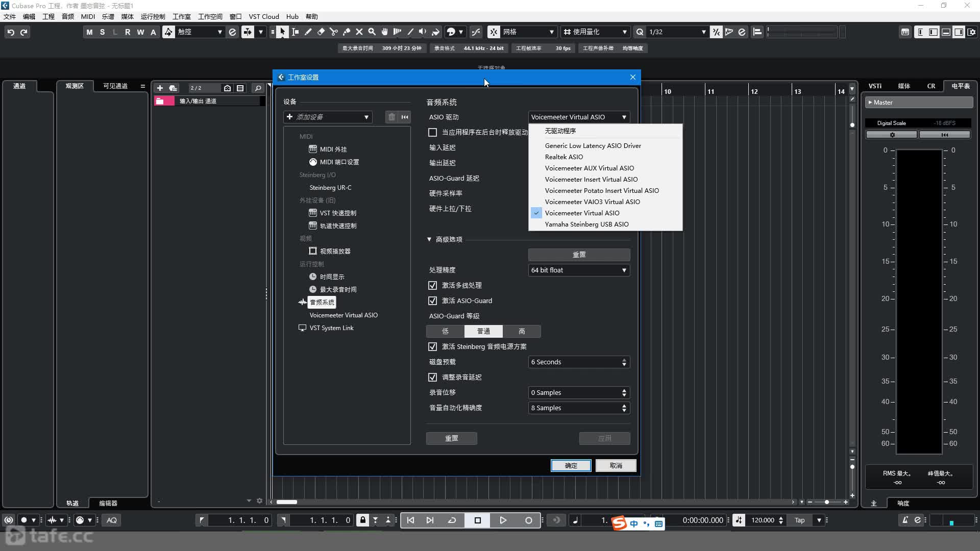Viewport: 980px width, 551px height.
Task: Click the 视频播放器 icon
Action: pyautogui.click(x=312, y=251)
